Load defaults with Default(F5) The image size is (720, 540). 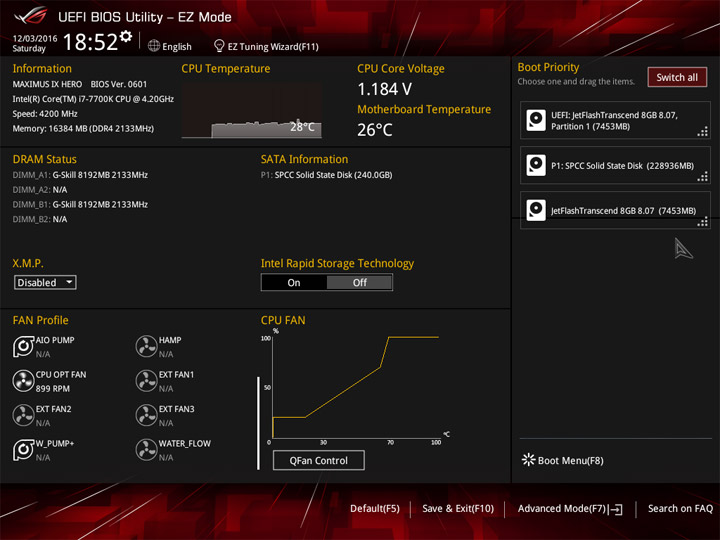(x=375, y=509)
